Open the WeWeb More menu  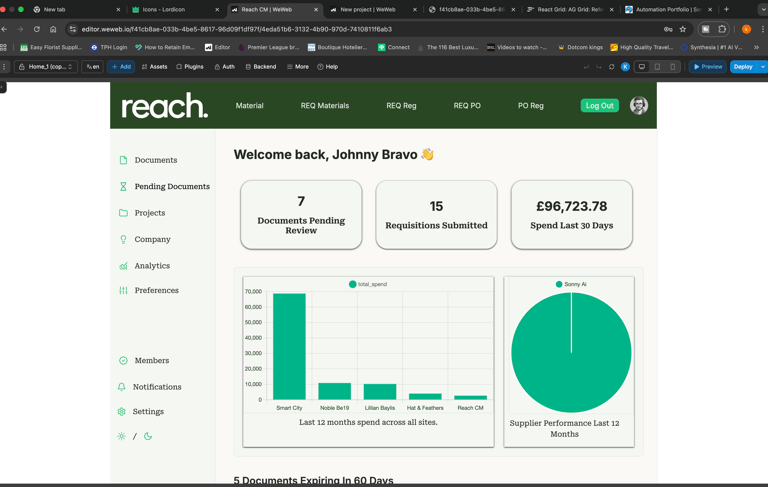coord(298,67)
